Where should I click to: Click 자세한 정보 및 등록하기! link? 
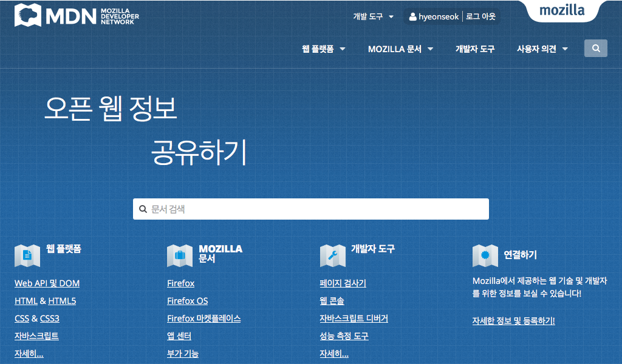513,321
